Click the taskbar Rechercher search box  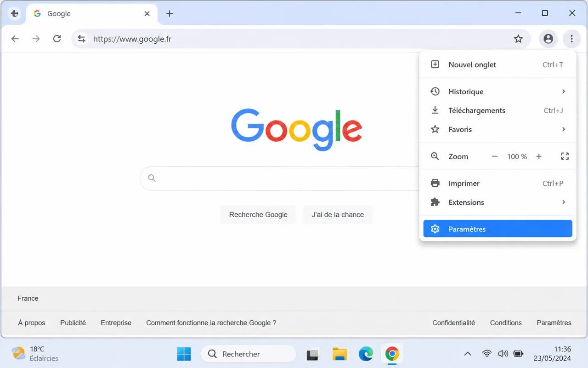pyautogui.click(x=248, y=354)
